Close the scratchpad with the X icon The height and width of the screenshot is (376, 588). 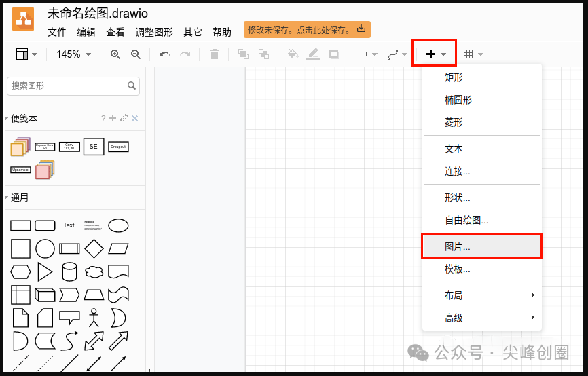click(x=135, y=119)
